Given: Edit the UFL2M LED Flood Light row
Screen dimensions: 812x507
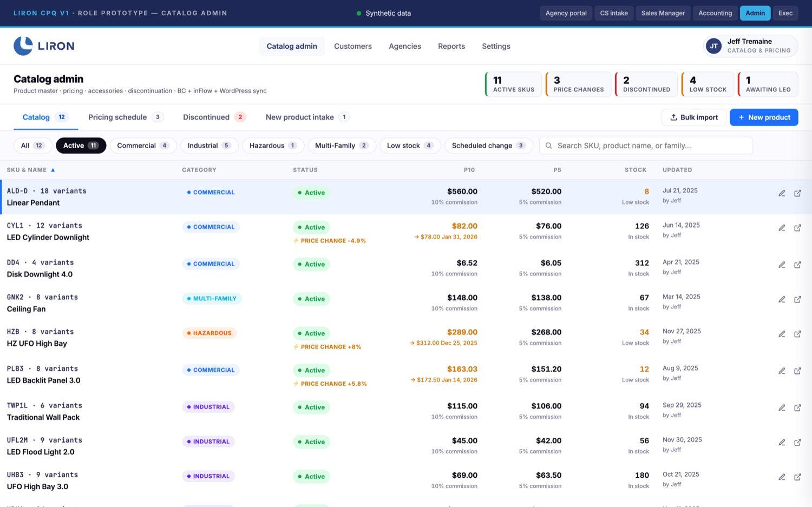Looking at the screenshot, I should click(x=782, y=442).
